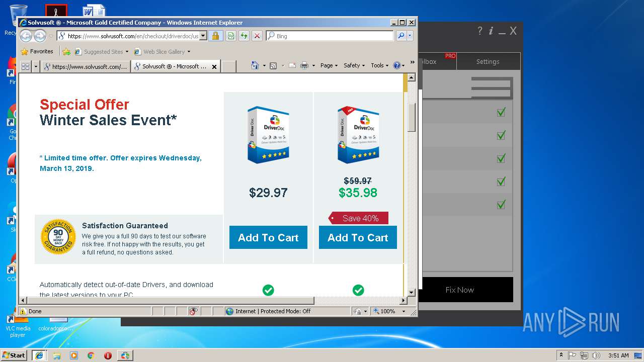Click the Help question mark icon in IE
This screenshot has width=644, height=362.
click(396, 65)
